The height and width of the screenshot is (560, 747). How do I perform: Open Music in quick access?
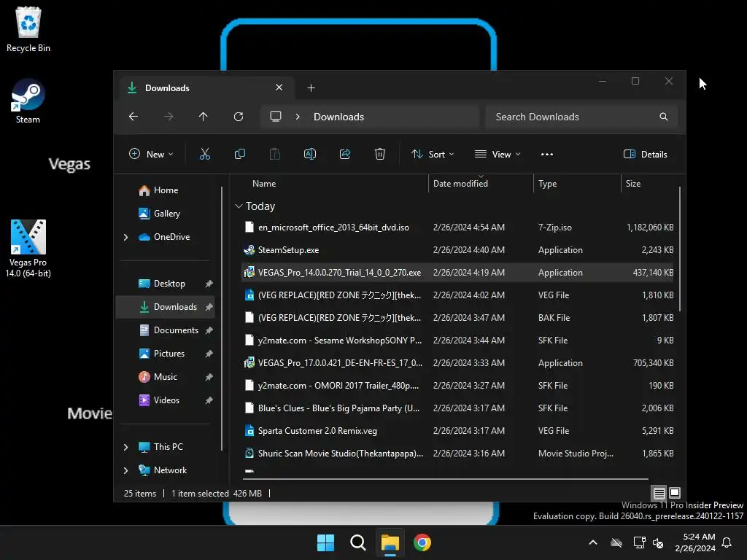click(x=166, y=377)
